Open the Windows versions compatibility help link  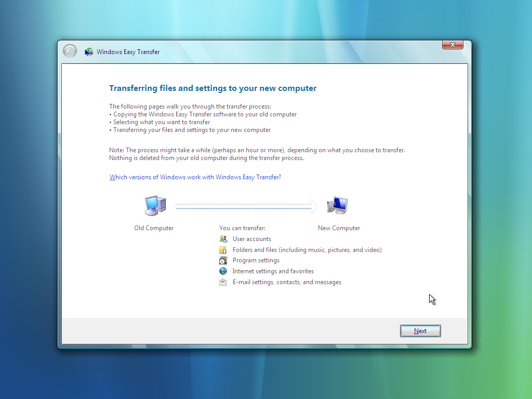pos(195,177)
